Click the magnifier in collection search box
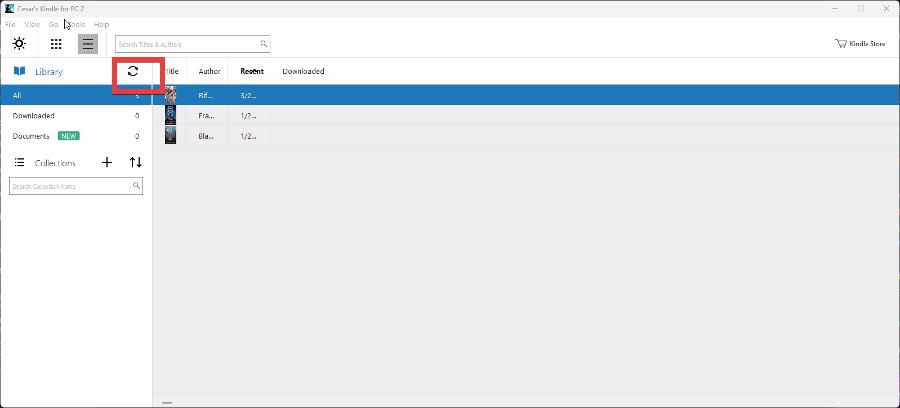Image resolution: width=900 pixels, height=408 pixels. pos(136,186)
